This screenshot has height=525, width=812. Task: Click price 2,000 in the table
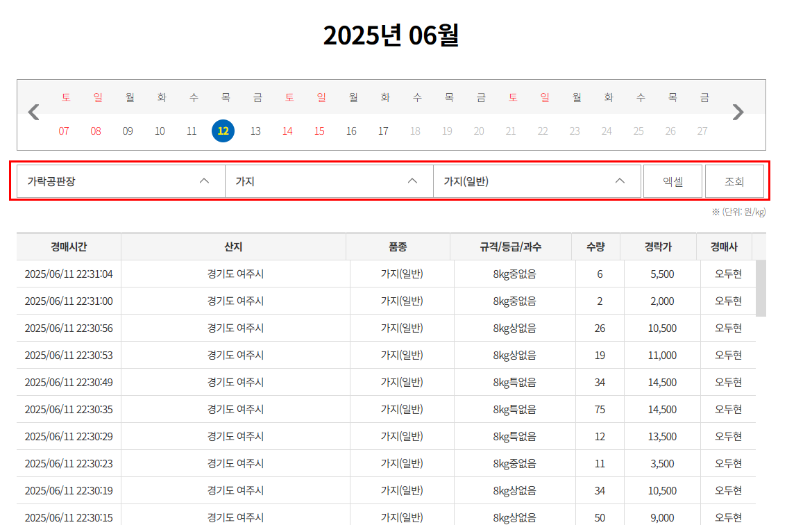point(662,301)
